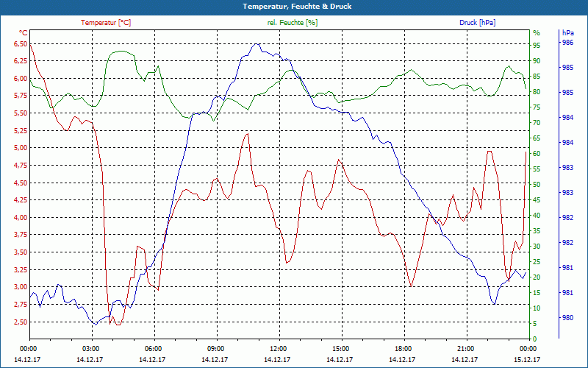This screenshot has width=588, height=368.
Task: Click the '60' humidity tick label
Action: (537, 154)
